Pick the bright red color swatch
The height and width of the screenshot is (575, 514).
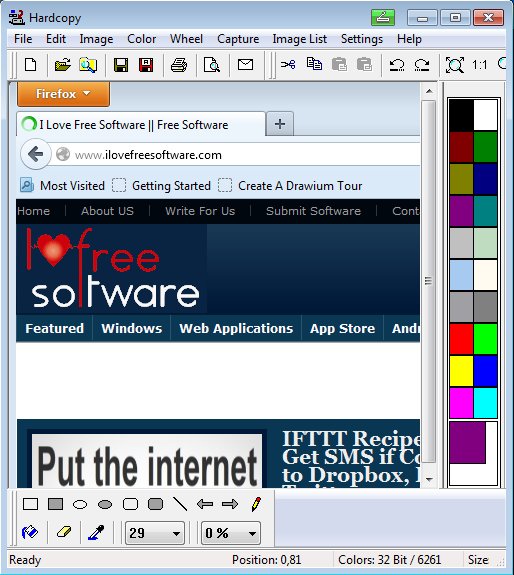[461, 339]
